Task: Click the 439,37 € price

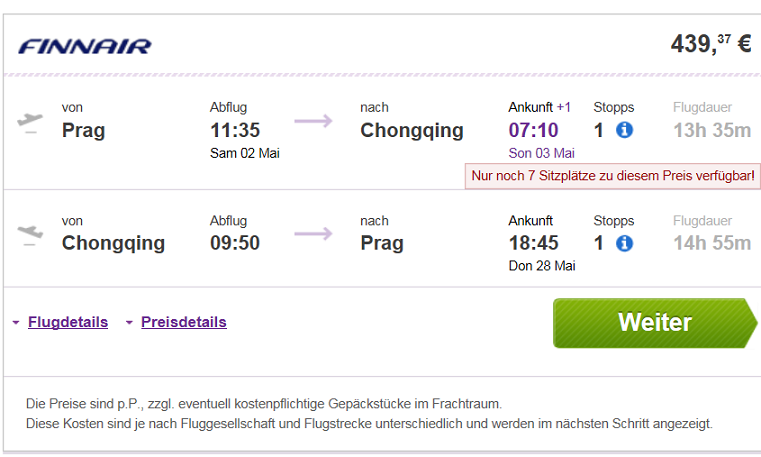Action: (711, 44)
